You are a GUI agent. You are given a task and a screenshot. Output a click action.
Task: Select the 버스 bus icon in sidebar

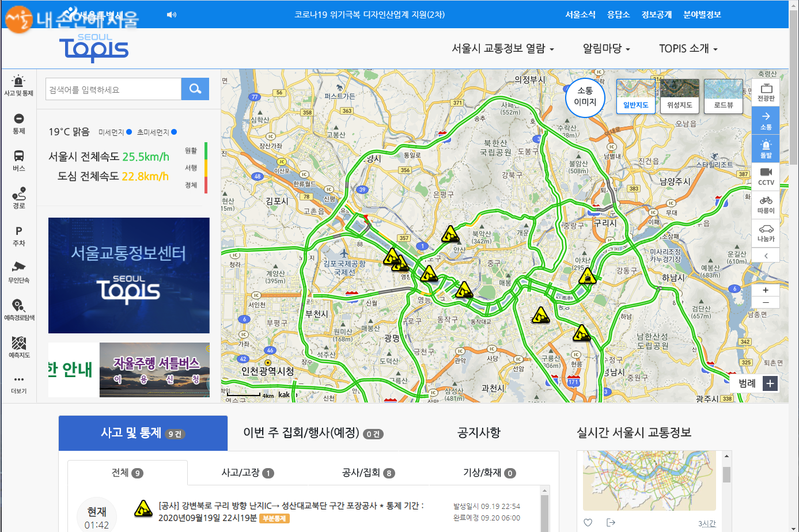(x=18, y=160)
